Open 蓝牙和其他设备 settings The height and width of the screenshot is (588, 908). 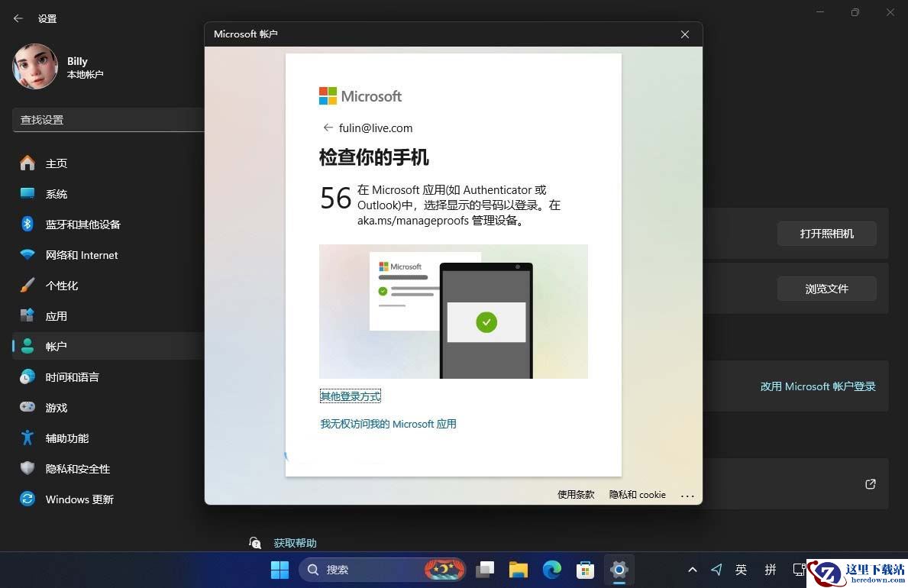(108, 225)
